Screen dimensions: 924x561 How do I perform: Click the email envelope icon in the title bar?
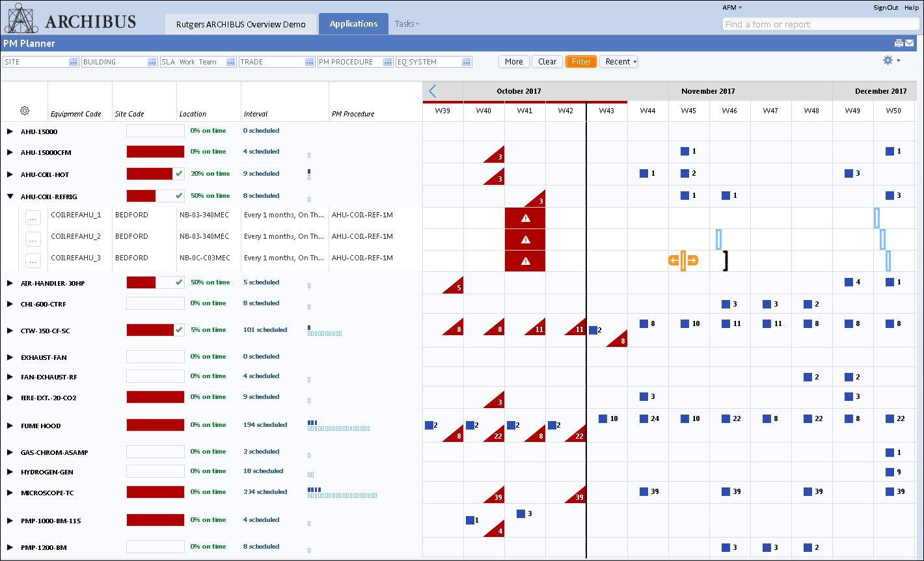click(910, 42)
